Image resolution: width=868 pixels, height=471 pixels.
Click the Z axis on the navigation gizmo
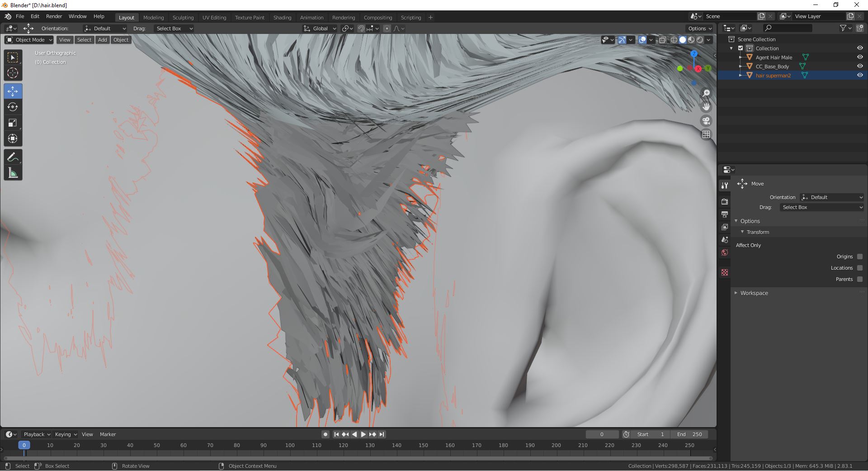(x=694, y=54)
